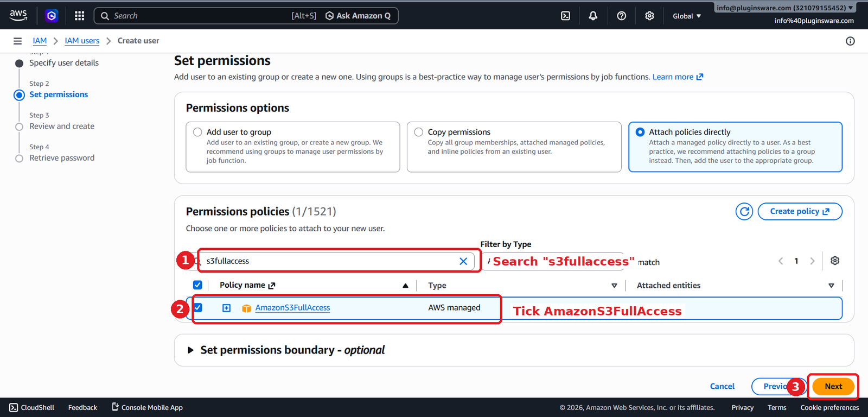Select the Retrieve password step

(x=62, y=158)
